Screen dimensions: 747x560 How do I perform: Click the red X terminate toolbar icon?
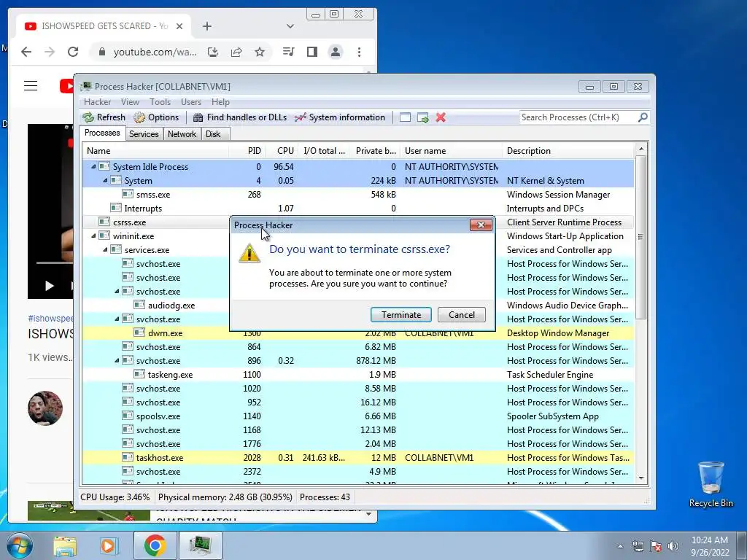pos(441,117)
